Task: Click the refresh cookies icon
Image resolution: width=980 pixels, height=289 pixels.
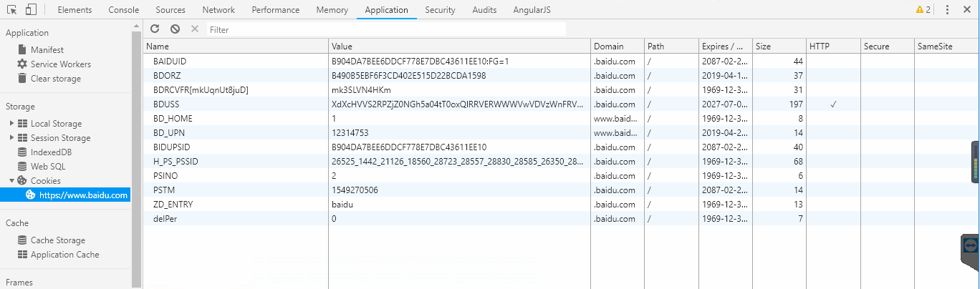Action: [155, 29]
